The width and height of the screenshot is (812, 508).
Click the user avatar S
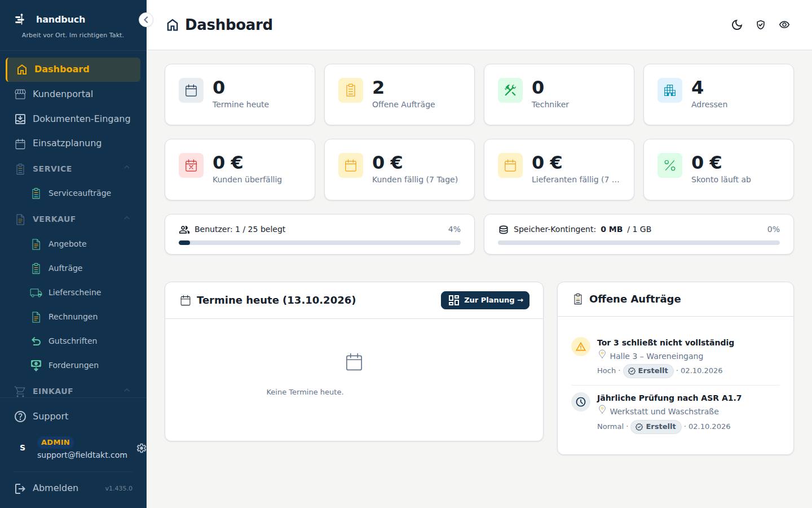pos(23,448)
